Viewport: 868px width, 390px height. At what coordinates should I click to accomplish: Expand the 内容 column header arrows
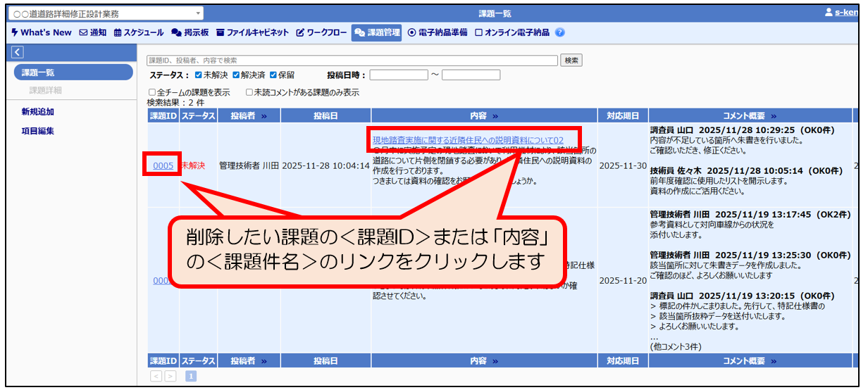click(495, 116)
